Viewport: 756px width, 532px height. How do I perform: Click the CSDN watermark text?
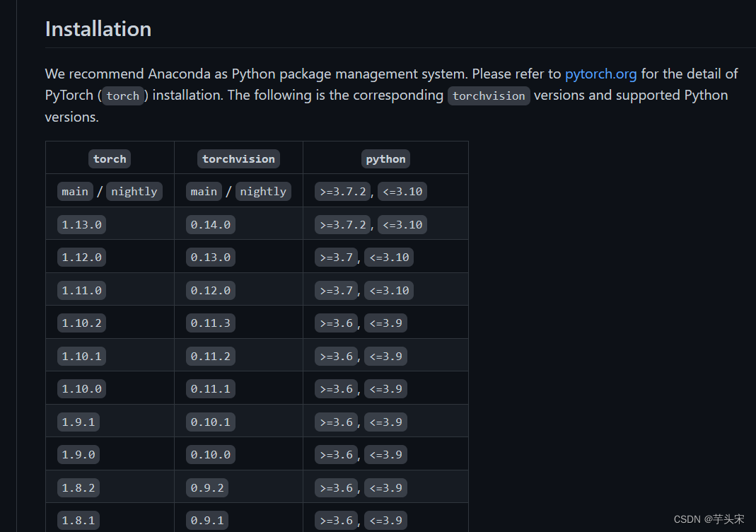(x=709, y=519)
